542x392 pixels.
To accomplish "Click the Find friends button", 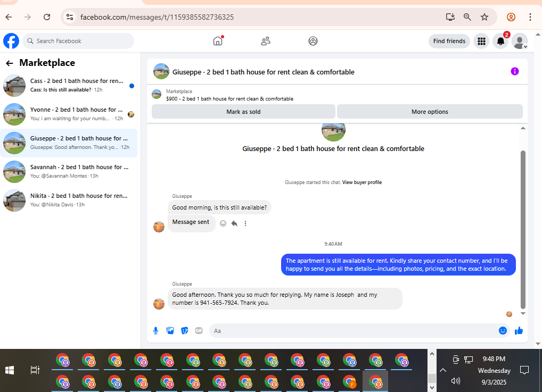I will click(x=449, y=41).
